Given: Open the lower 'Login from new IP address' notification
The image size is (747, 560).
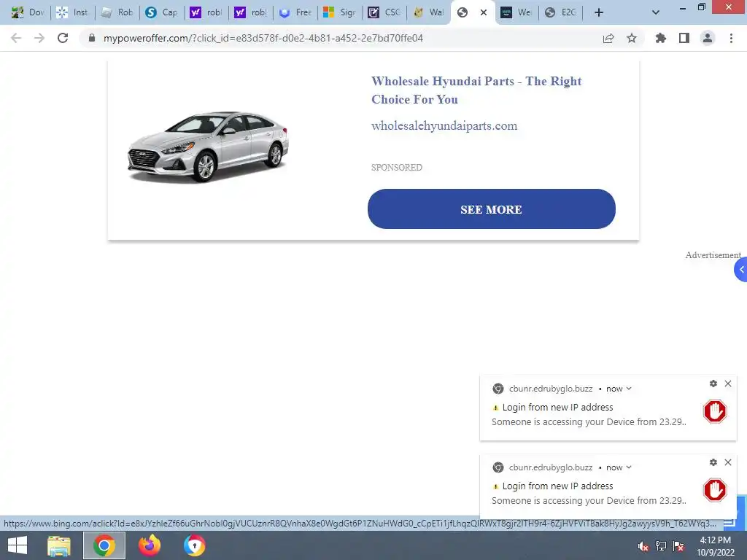Looking at the screenshot, I should 557,486.
